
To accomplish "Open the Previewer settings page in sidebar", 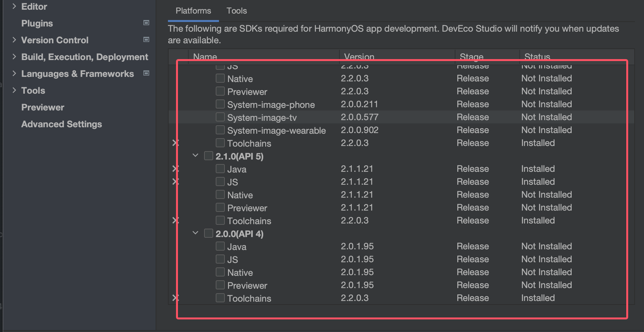I will 43,107.
